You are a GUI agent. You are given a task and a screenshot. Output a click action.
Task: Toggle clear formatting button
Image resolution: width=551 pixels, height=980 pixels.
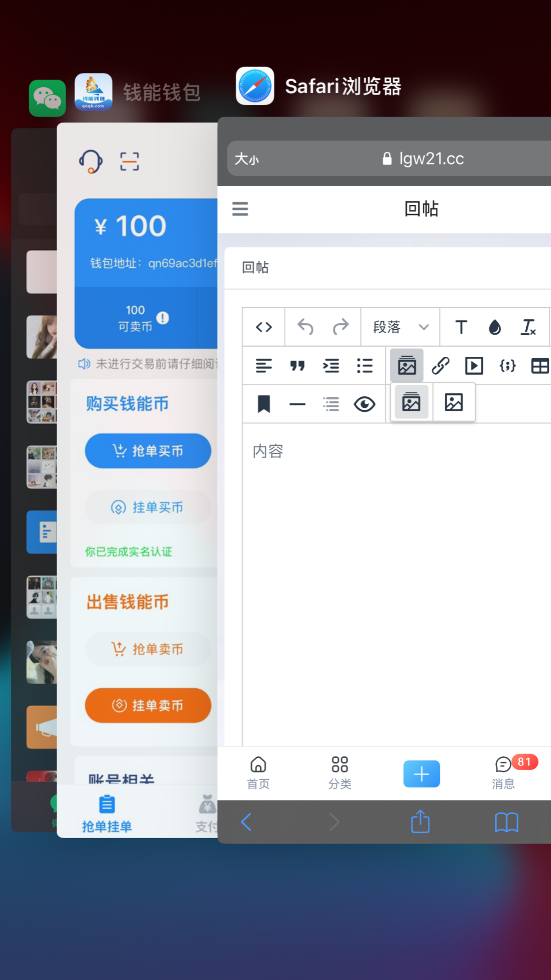[528, 327]
